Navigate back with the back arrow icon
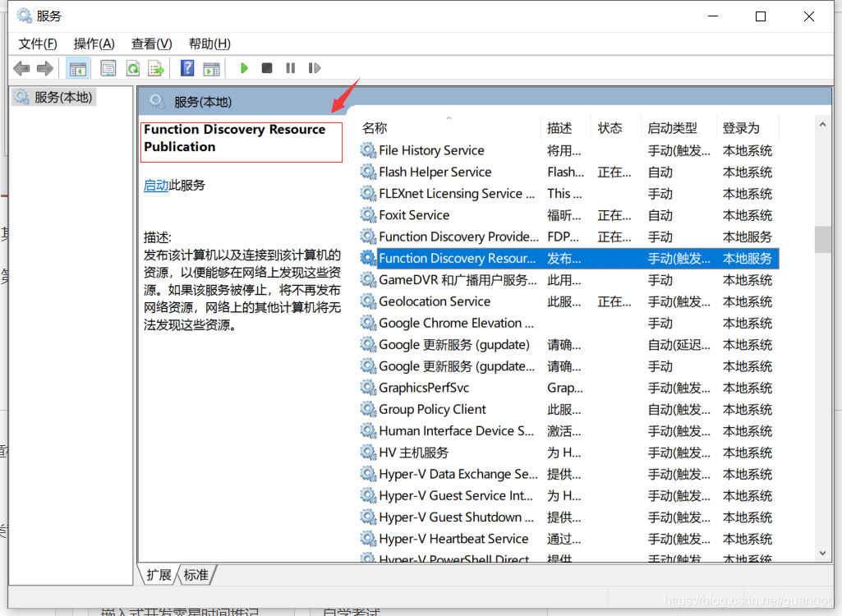Image resolution: width=842 pixels, height=616 pixels. click(x=21, y=68)
